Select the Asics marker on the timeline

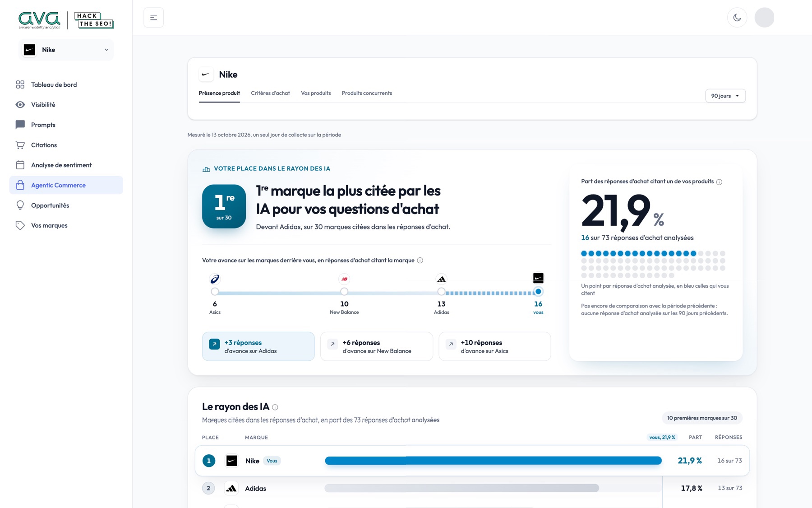tap(215, 292)
